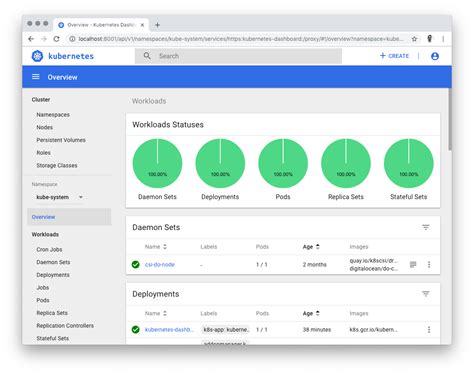Click csi-do-node green status checkmark
Viewport: 474px width, 374px height.
tap(136, 265)
